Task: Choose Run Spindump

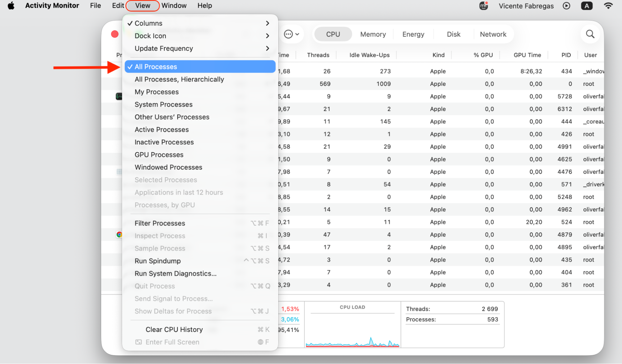Action: click(200, 261)
